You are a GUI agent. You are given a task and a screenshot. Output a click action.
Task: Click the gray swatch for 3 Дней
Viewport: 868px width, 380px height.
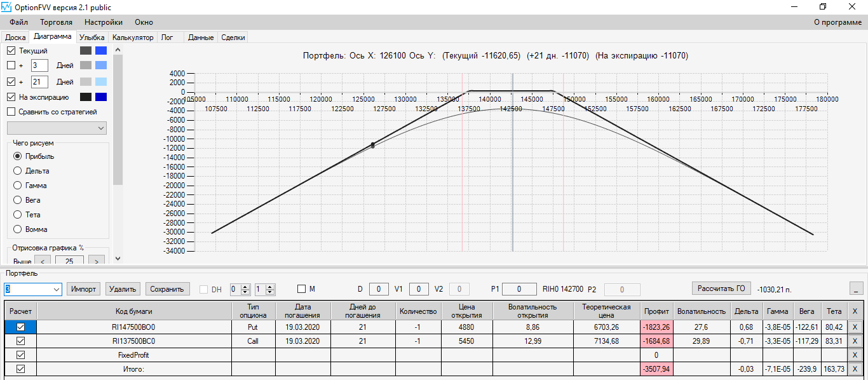86,65
